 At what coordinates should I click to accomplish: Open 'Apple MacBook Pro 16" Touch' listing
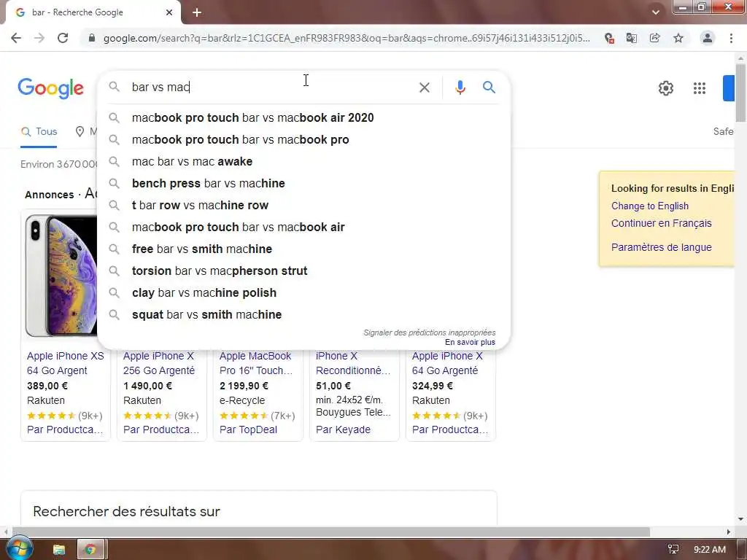(256, 363)
